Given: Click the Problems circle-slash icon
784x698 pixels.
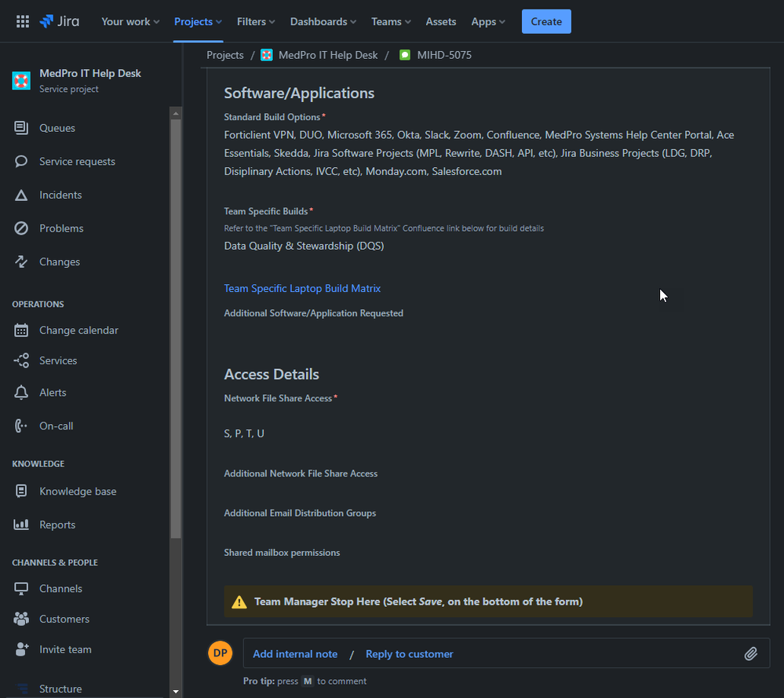Looking at the screenshot, I should click(21, 228).
